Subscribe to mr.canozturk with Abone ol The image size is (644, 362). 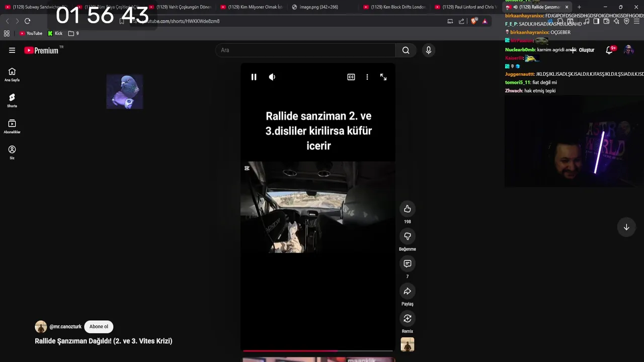click(x=99, y=326)
